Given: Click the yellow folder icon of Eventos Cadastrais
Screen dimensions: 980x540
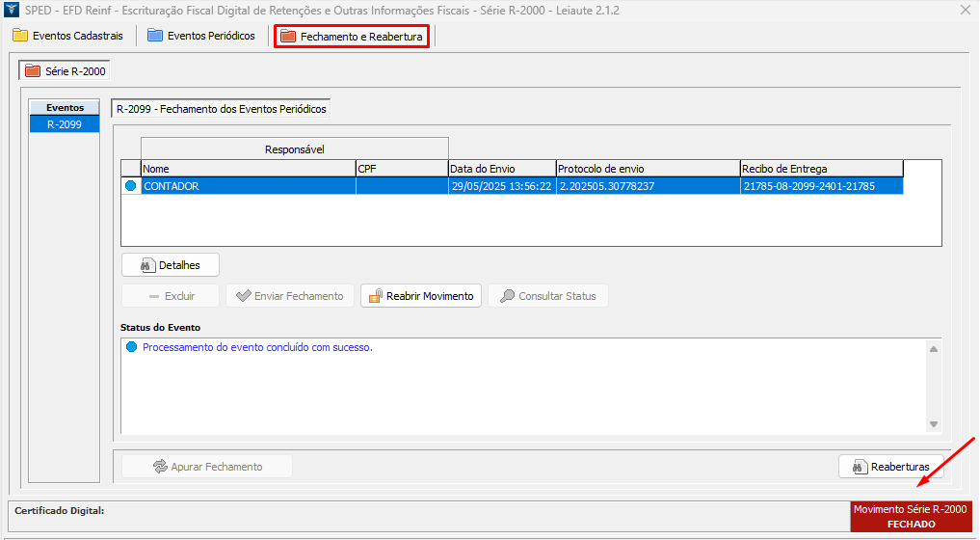Looking at the screenshot, I should 20,36.
